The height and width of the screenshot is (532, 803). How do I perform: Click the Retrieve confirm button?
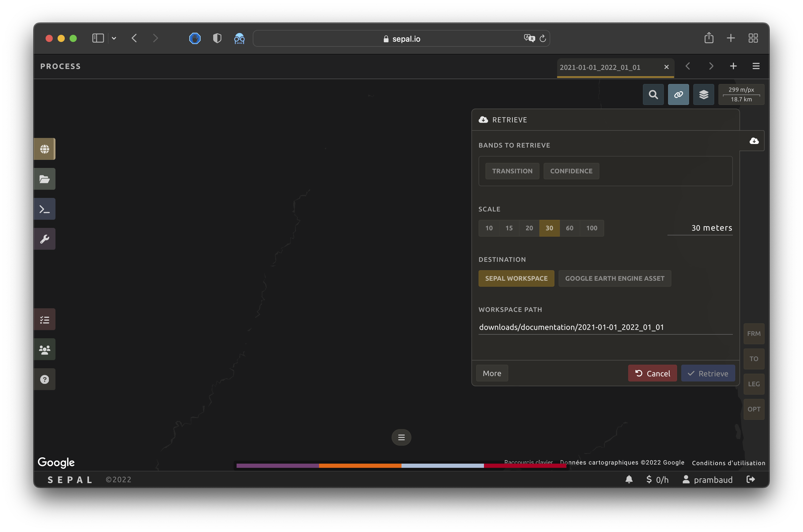point(708,373)
